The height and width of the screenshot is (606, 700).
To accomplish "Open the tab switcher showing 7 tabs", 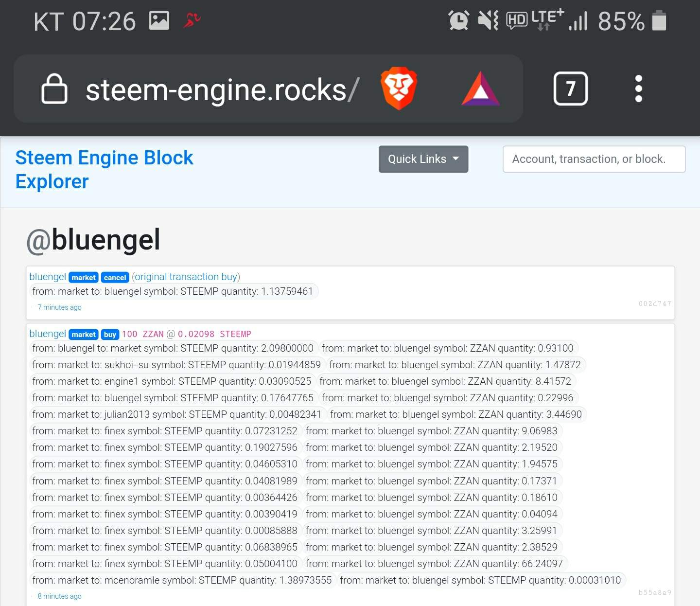I will (570, 89).
